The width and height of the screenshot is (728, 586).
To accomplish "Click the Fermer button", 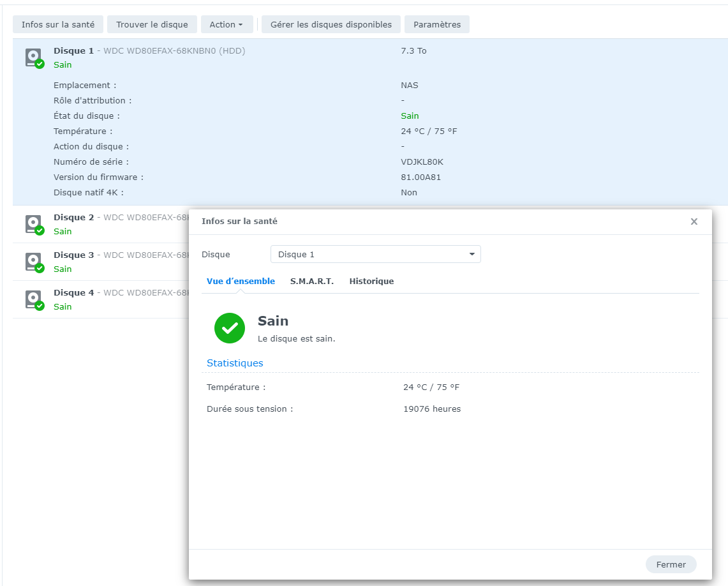I will pos(671,565).
